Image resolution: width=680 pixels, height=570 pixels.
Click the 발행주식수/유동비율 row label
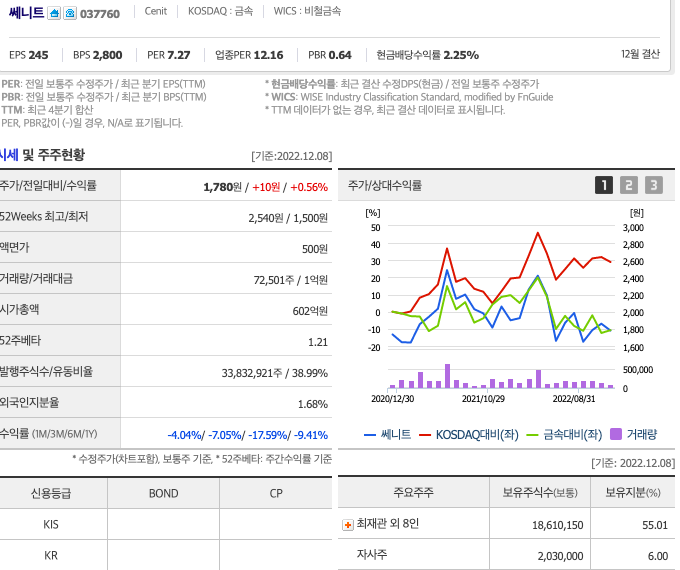pos(46,371)
